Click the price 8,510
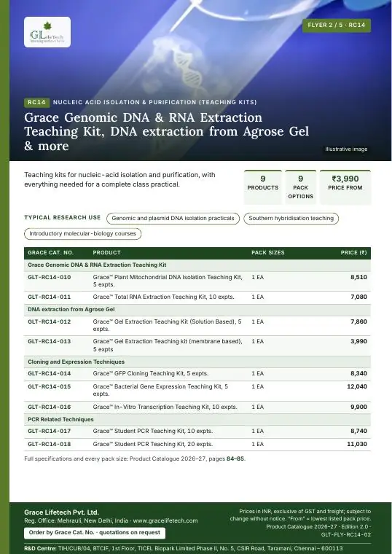This screenshot has height=554, width=392. (358, 277)
